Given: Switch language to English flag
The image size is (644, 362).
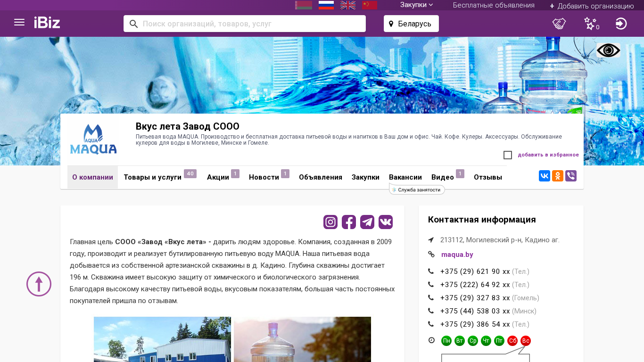Looking at the screenshot, I should [348, 5].
